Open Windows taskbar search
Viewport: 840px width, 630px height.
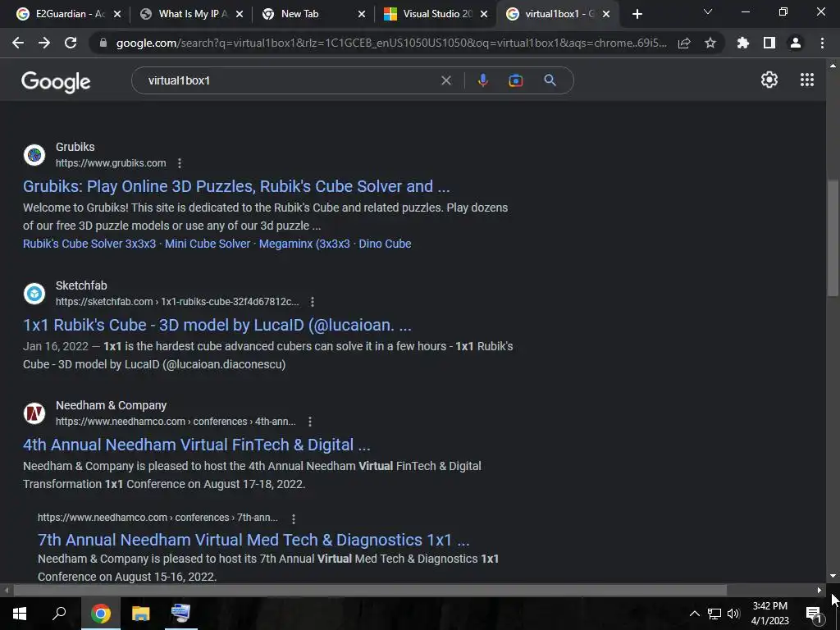point(59,614)
